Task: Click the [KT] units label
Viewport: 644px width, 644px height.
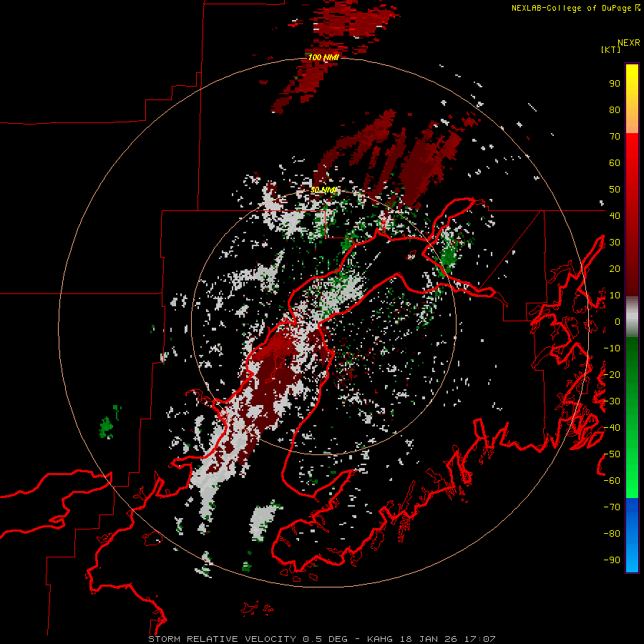Action: (611, 49)
